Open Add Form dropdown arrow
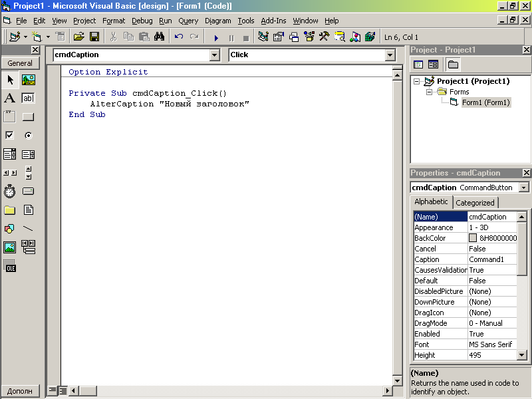 48,37
